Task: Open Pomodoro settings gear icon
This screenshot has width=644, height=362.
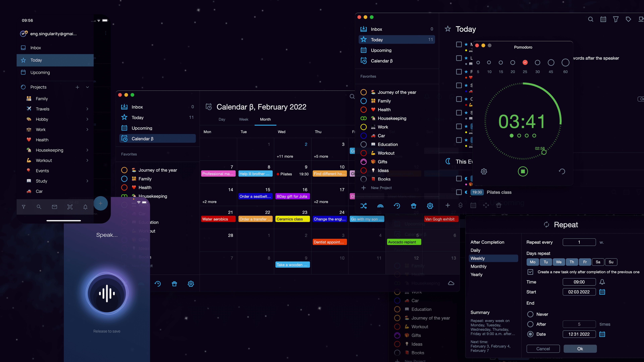Action: click(484, 171)
